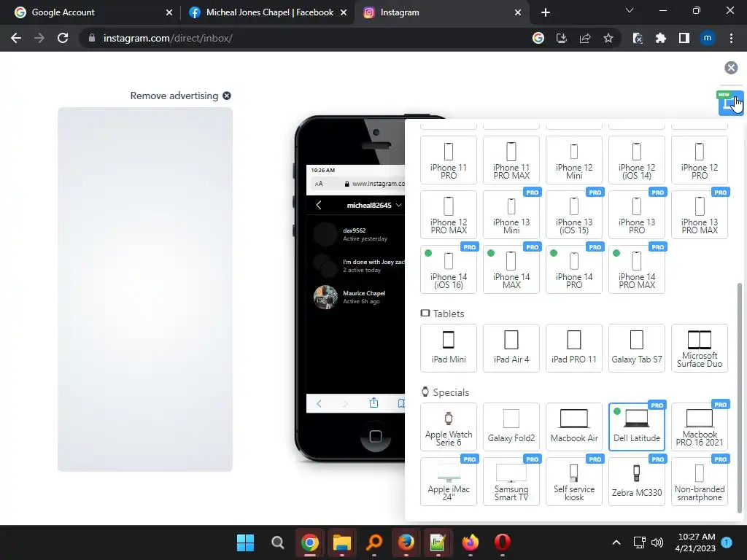Screen dimensions: 747x560
Task: Switch to the Micheal Jones Chapel Facebook tab
Action: [x=269, y=12]
